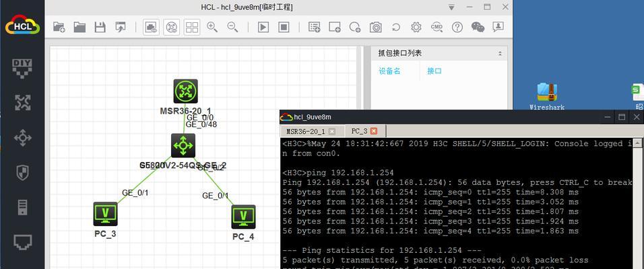
Task: Add text note with list-plus icon
Action: pyautogui.click(x=314, y=28)
